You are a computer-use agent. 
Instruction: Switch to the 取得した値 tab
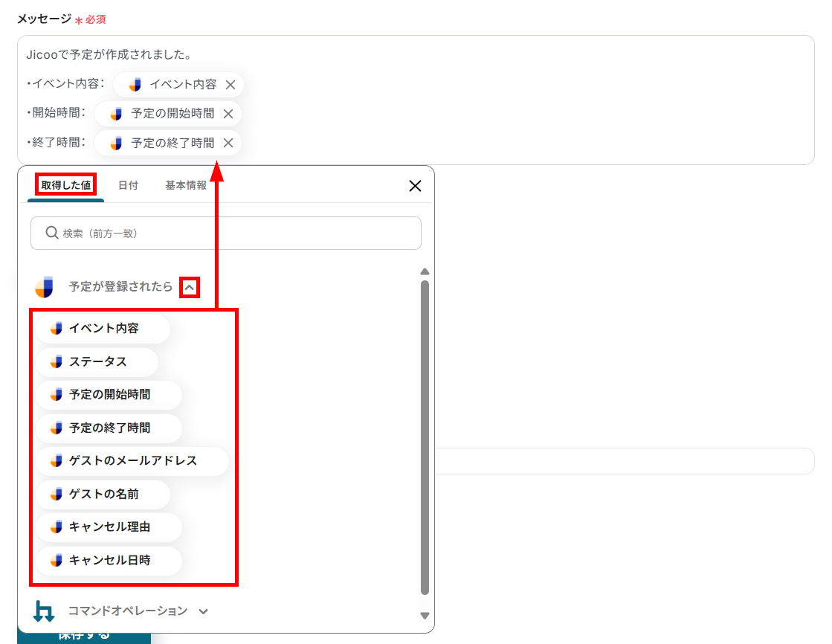click(65, 185)
